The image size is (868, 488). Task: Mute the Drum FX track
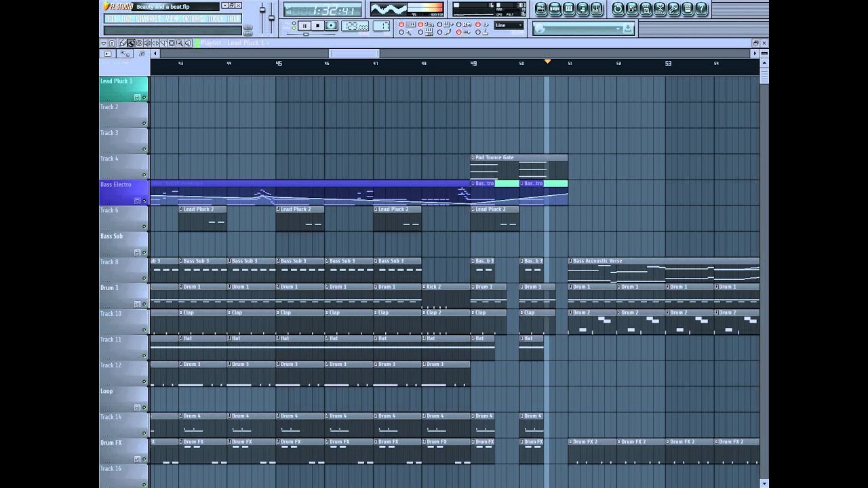pos(144,459)
